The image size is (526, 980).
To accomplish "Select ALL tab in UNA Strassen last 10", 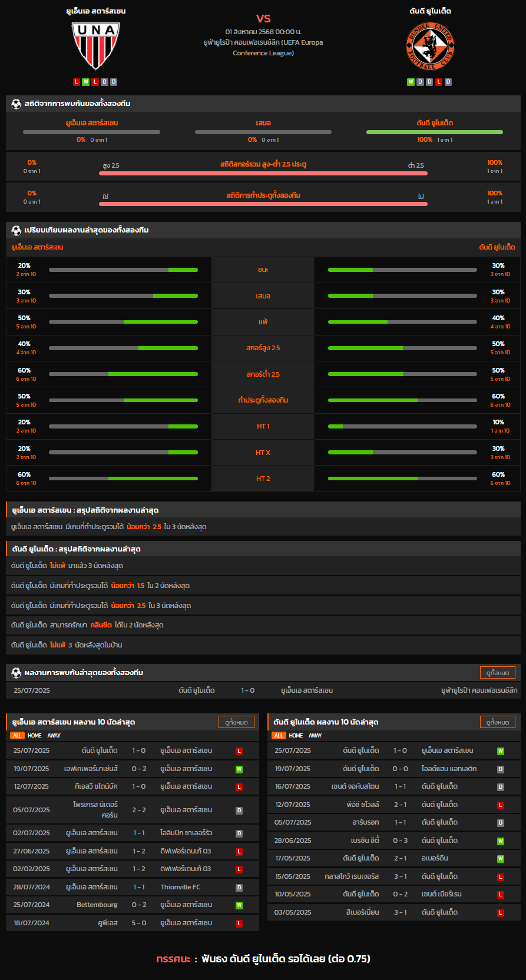I will pos(17,736).
